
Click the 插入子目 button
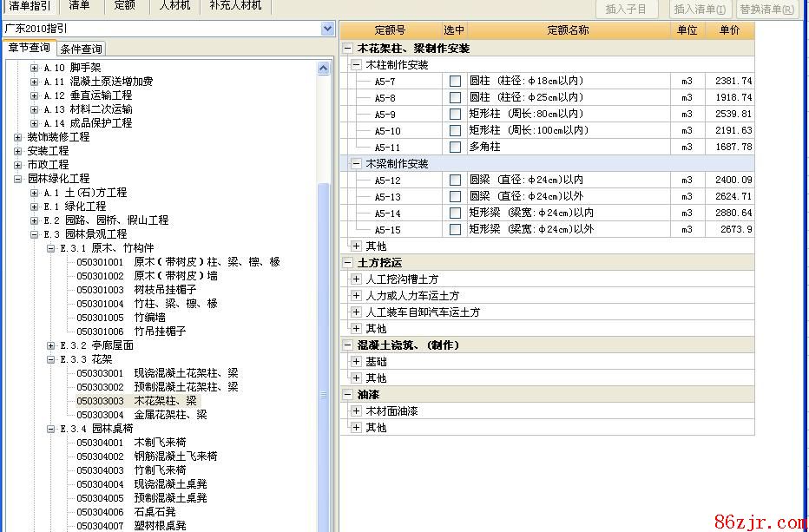(627, 10)
